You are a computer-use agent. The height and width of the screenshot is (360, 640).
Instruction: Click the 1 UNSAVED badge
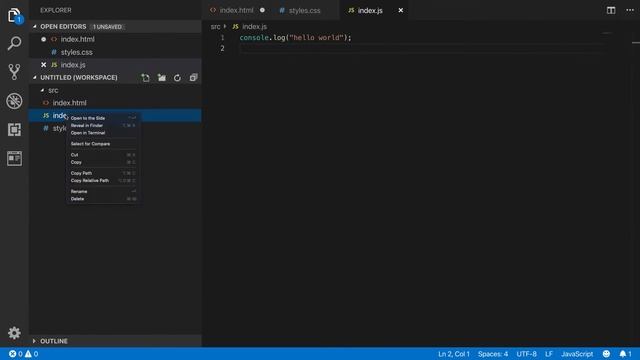(x=107, y=27)
